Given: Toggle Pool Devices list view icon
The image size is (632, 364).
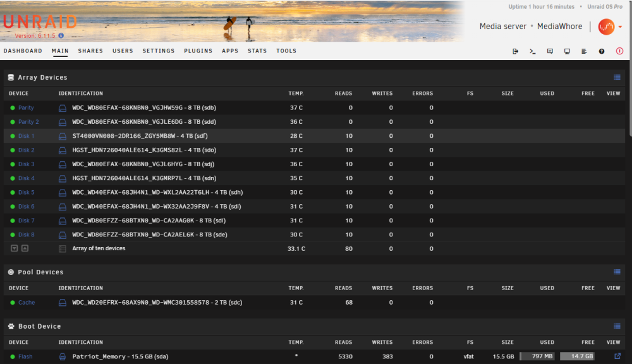Looking at the screenshot, I should click(x=617, y=272).
